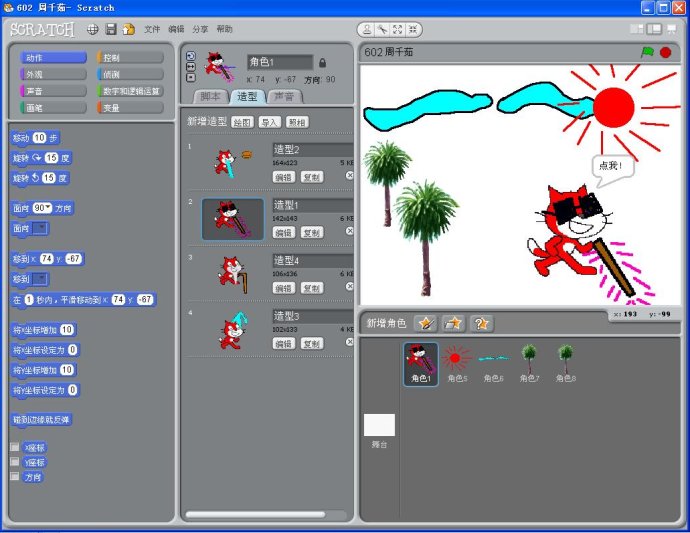
Task: Select the 声音 block category
Action: coord(53,91)
